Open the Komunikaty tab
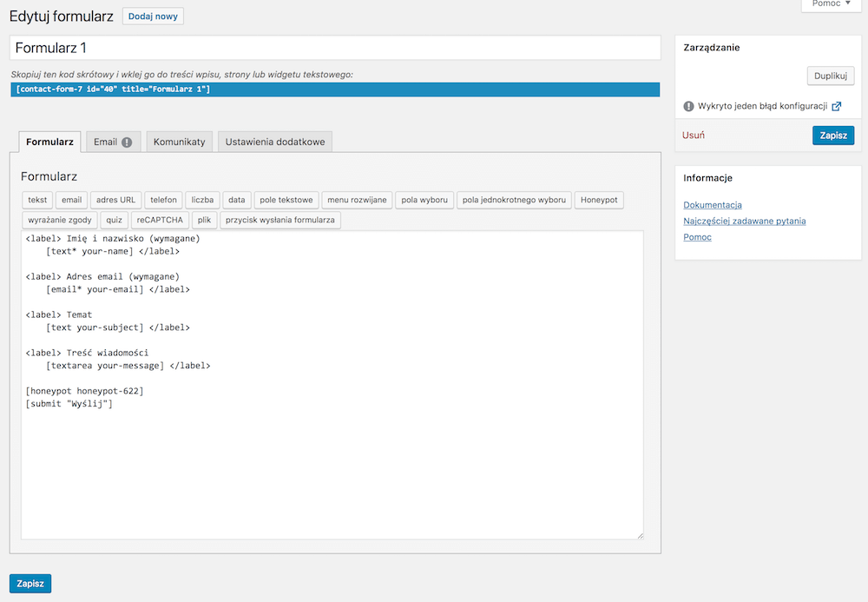The height and width of the screenshot is (602, 868). pos(180,142)
